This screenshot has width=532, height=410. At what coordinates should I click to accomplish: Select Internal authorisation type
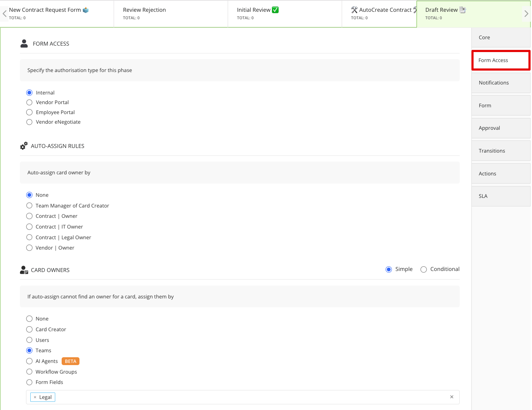tap(30, 93)
